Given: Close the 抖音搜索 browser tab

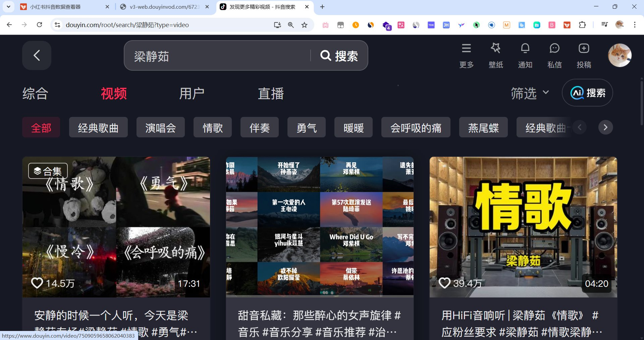Looking at the screenshot, I should tap(307, 7).
